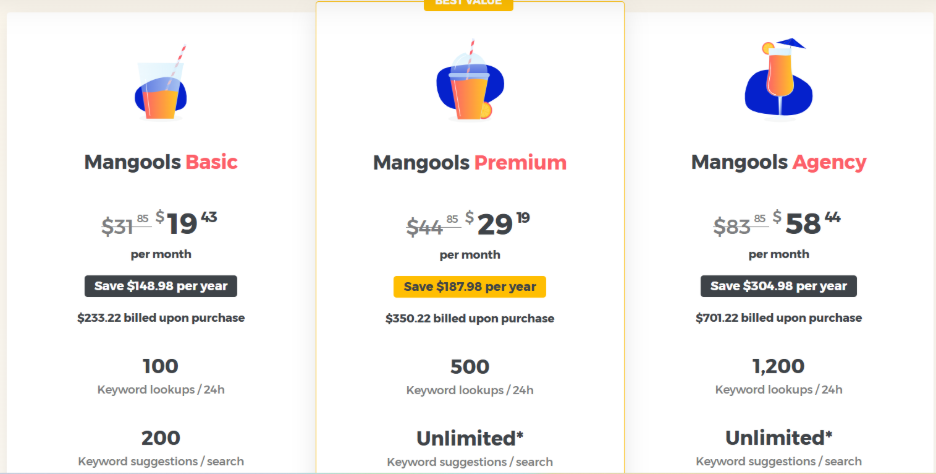Click the Save $304.98 per year badge
The height and width of the screenshot is (474, 936).
[x=778, y=286]
